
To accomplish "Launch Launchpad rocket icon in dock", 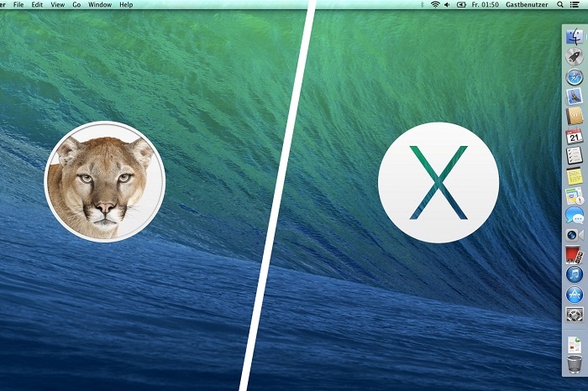I will pyautogui.click(x=575, y=56).
